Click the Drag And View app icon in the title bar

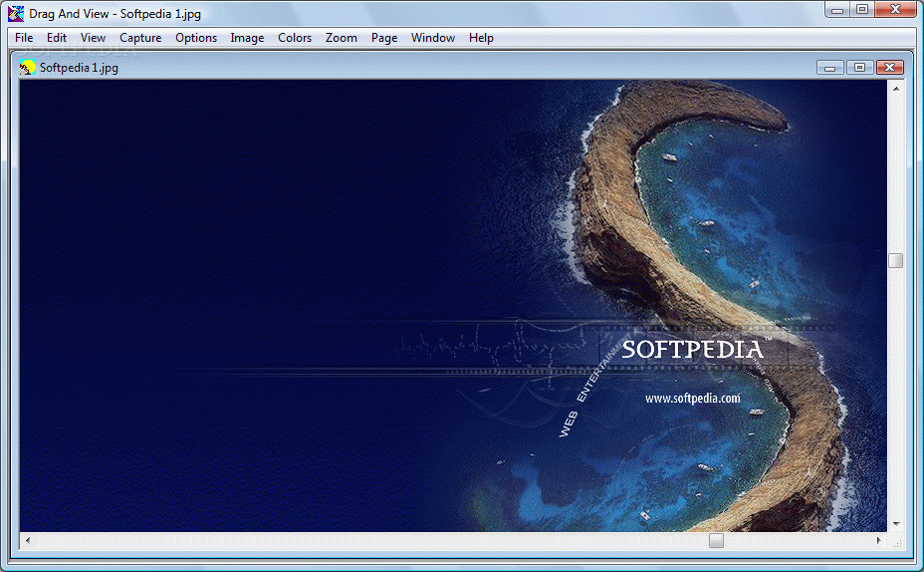16,13
